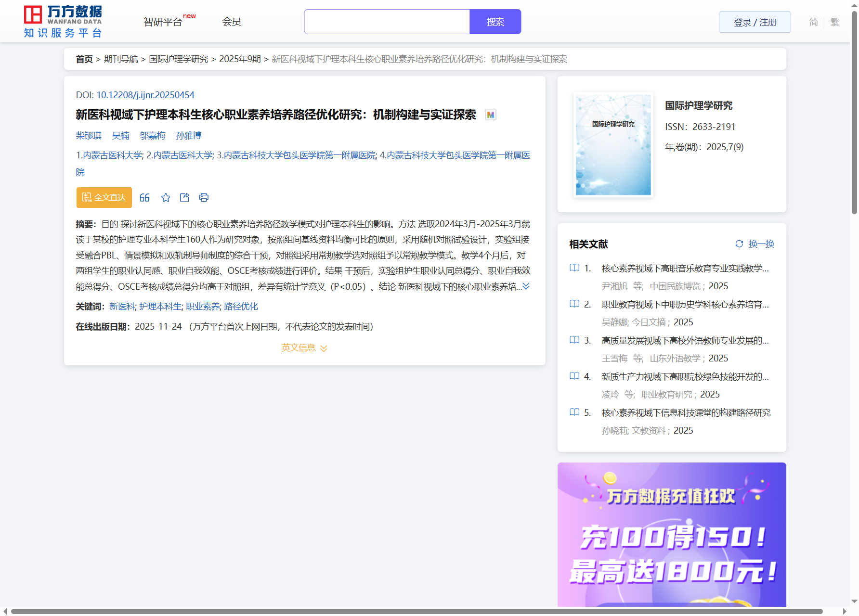
Task: Switch to traditional Chinese (繁)
Action: [x=834, y=22]
